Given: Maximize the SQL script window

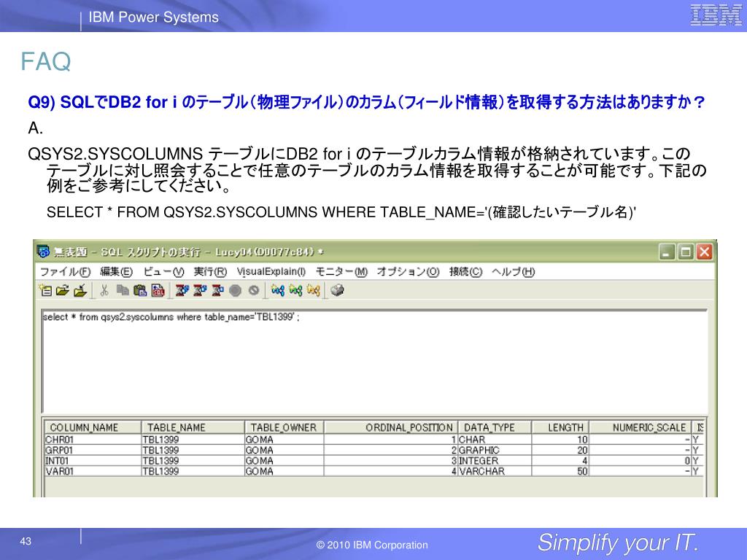Looking at the screenshot, I should 686,252.
